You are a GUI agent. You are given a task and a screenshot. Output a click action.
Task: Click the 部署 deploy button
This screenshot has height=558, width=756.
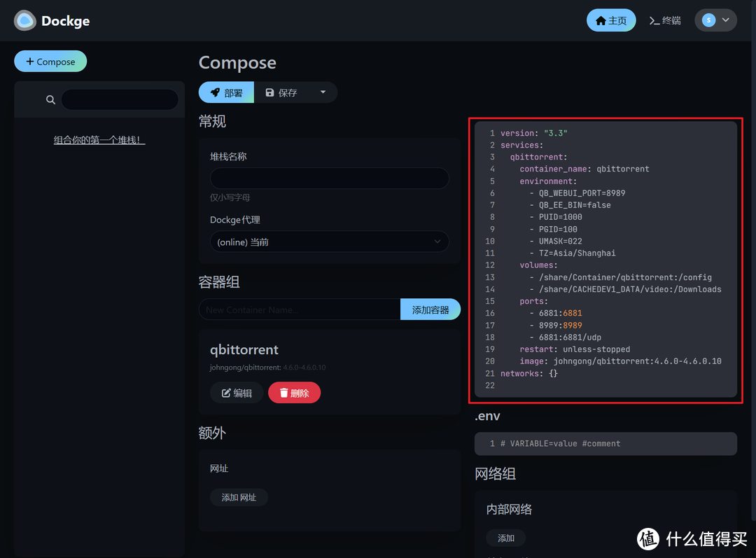pyautogui.click(x=226, y=92)
